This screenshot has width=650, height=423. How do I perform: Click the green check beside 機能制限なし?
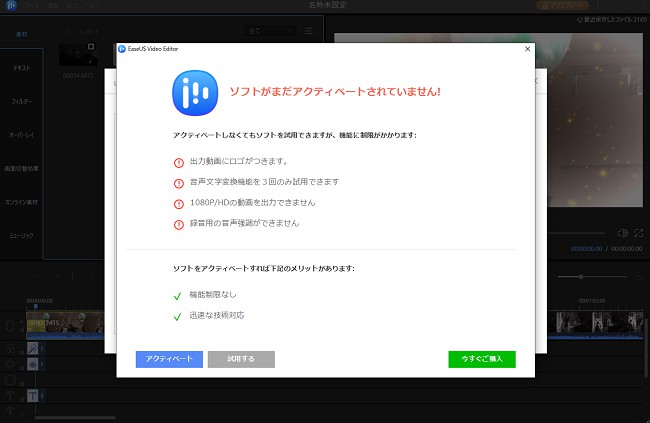pyautogui.click(x=177, y=296)
